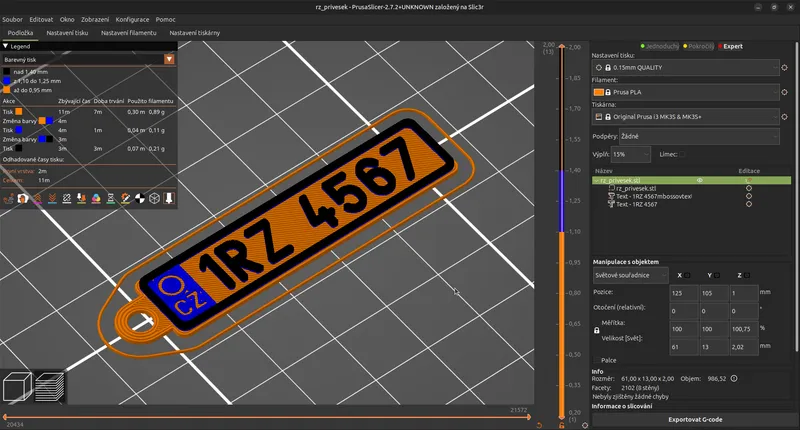Toggle travel moves visibility icon in legend toolbar
Image resolution: width=800 pixels, height=430 pixels.
click(x=8, y=198)
